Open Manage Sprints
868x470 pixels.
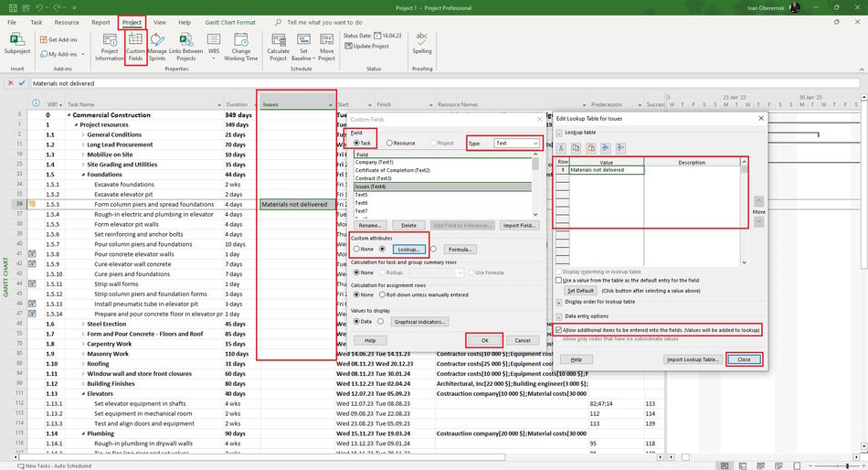tap(157, 47)
